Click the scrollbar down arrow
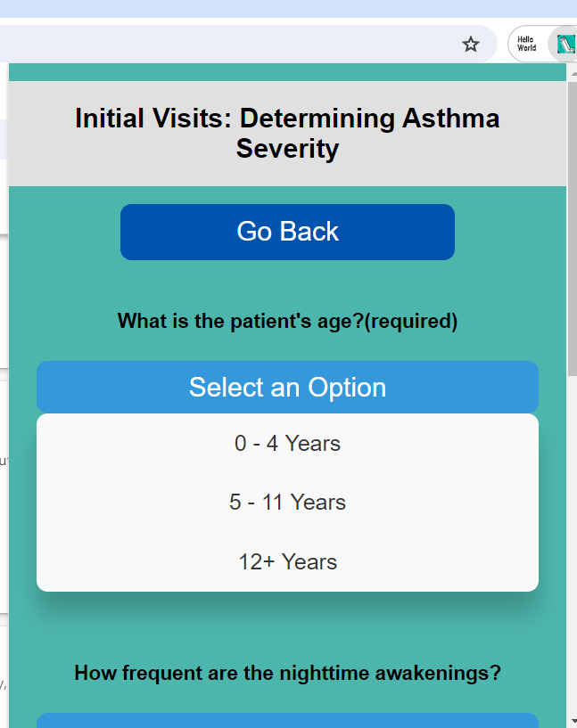 point(573,723)
